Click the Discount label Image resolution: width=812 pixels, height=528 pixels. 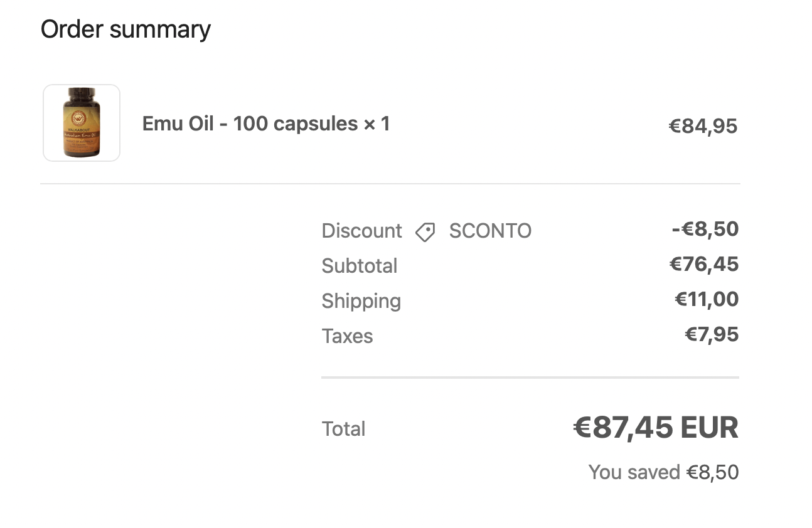[x=361, y=231]
